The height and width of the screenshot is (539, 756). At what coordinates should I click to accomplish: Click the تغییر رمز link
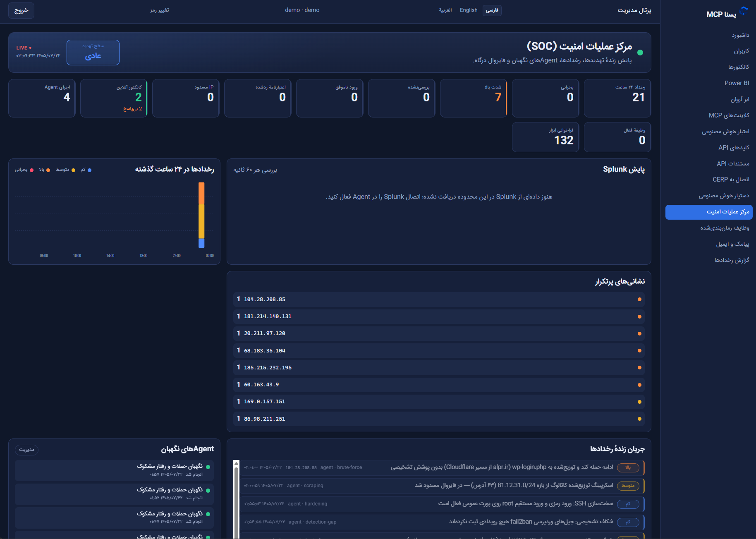click(160, 10)
